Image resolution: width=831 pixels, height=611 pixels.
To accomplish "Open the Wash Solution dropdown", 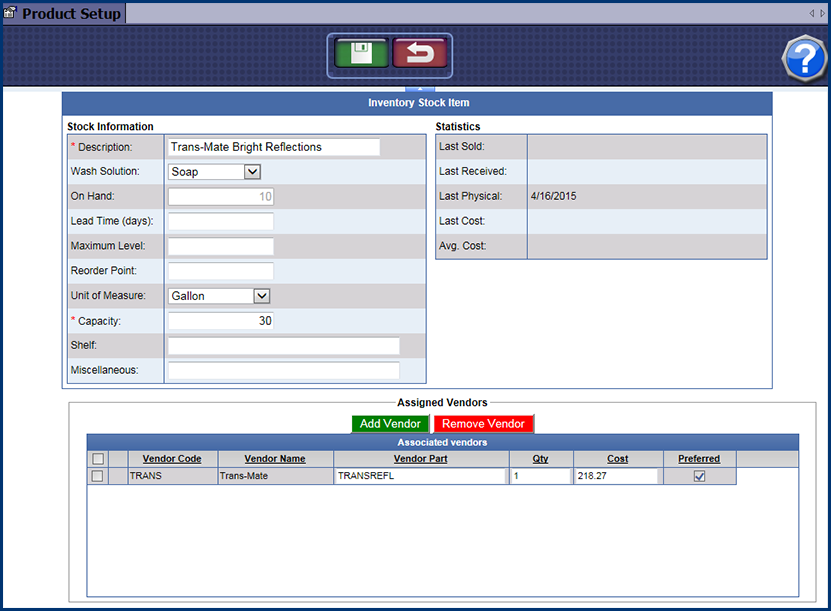I will point(252,172).
